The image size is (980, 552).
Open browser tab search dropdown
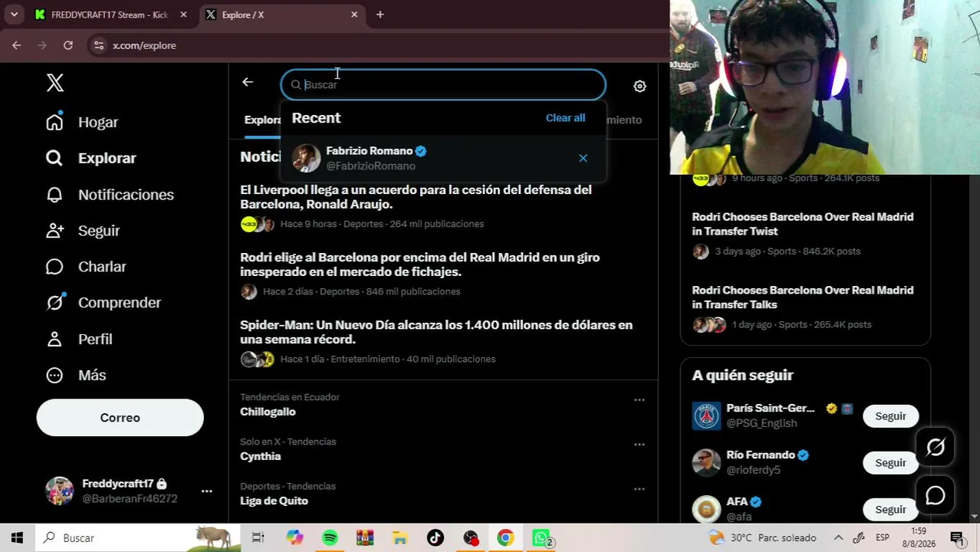(x=14, y=15)
